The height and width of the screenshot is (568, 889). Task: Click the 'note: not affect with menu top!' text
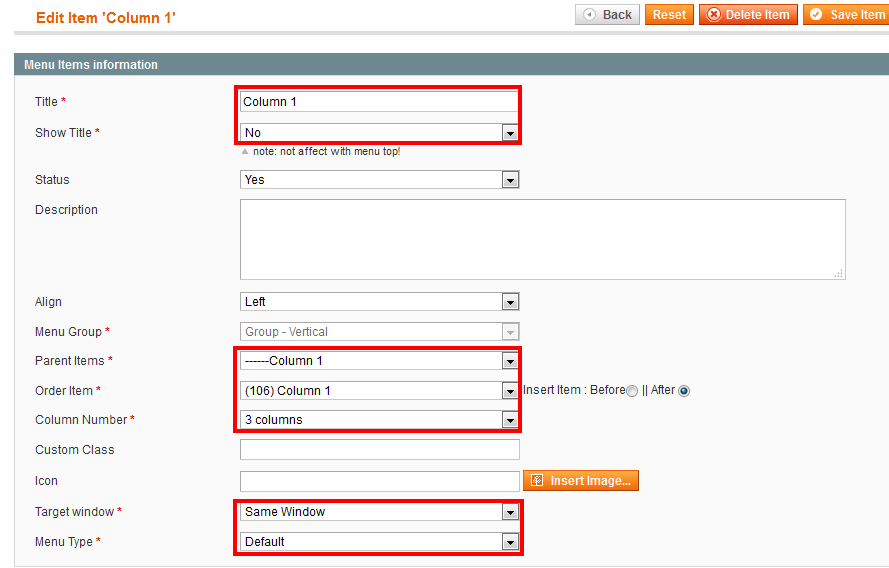point(327,152)
